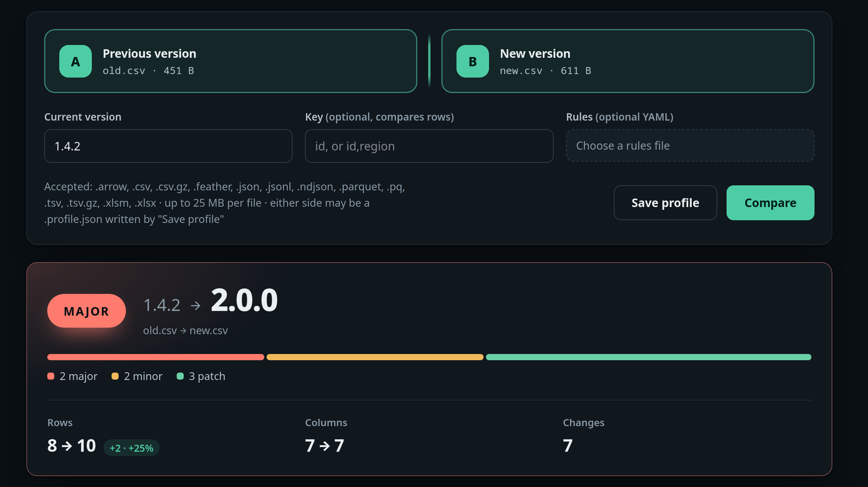The width and height of the screenshot is (868, 487).
Task: Open the New version file card
Action: click(x=628, y=61)
